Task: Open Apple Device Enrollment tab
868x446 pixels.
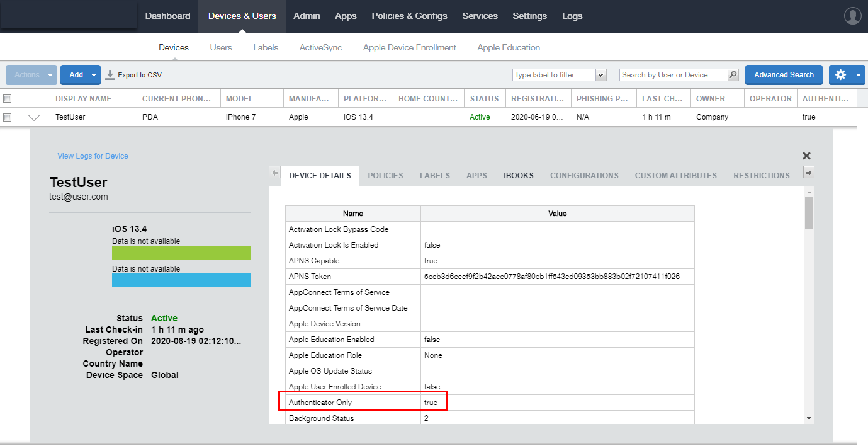Action: click(x=410, y=47)
